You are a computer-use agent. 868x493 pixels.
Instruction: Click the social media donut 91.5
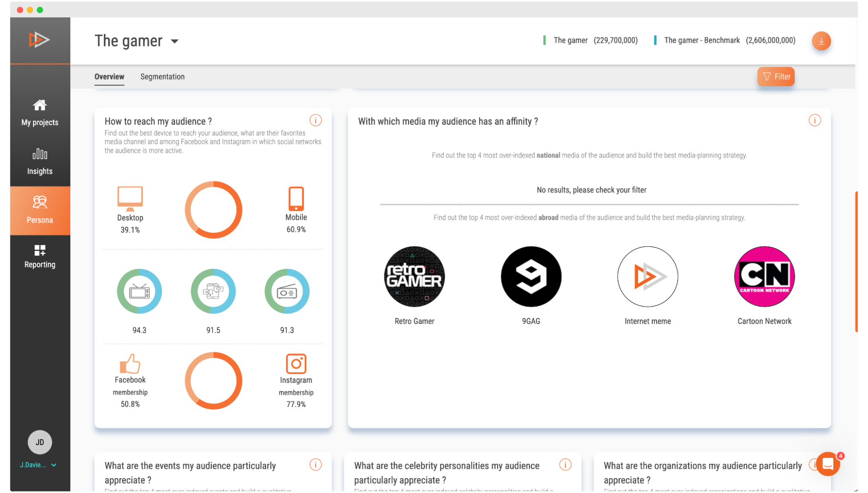(x=213, y=291)
